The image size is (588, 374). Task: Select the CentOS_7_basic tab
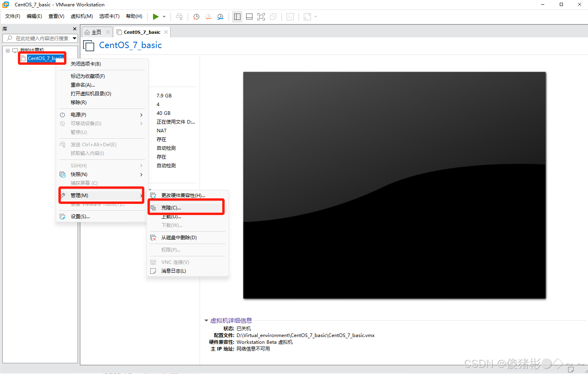tap(142, 32)
